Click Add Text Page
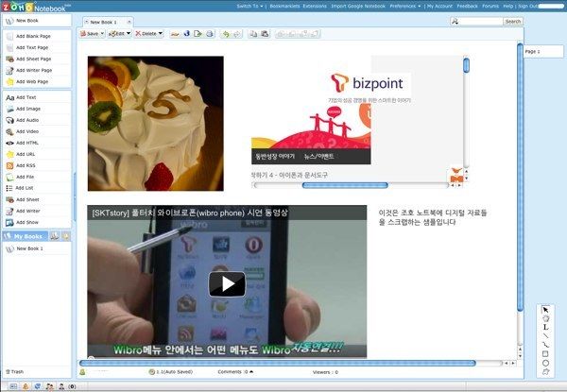 coord(27,47)
